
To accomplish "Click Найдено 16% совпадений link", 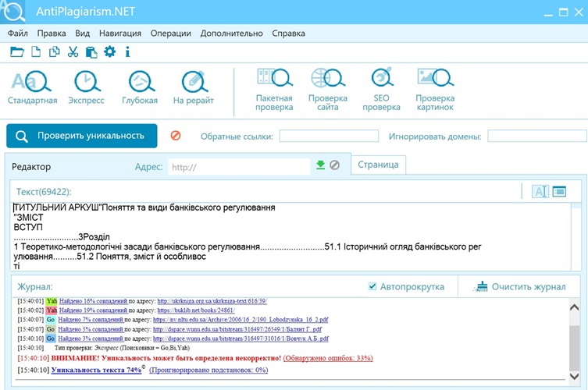I will [94, 301].
